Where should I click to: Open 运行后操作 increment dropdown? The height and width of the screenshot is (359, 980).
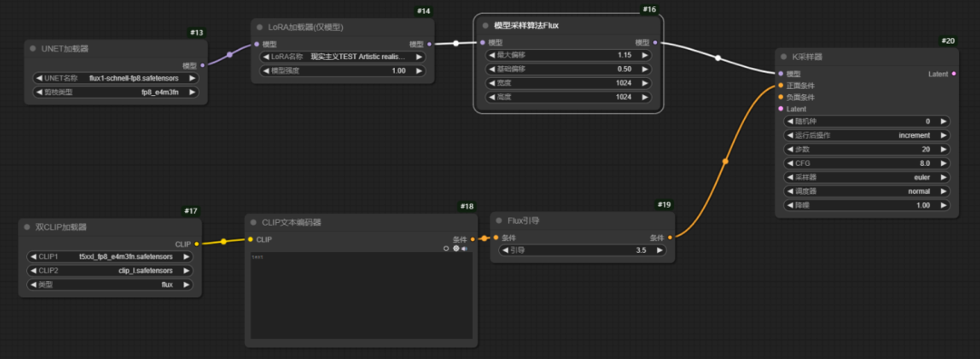(x=867, y=135)
